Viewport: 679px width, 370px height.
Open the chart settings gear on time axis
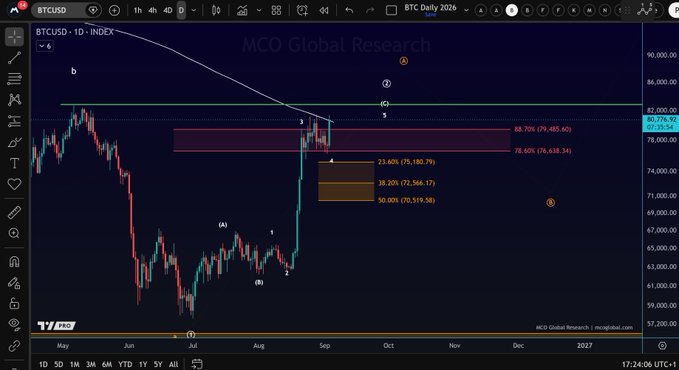tap(662, 345)
